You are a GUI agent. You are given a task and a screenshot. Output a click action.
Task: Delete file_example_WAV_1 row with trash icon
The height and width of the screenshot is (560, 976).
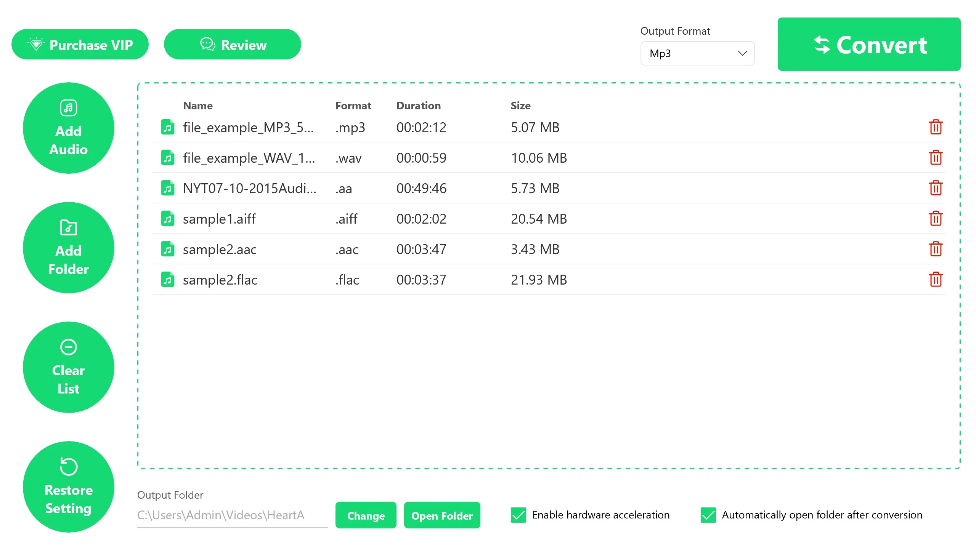point(936,157)
